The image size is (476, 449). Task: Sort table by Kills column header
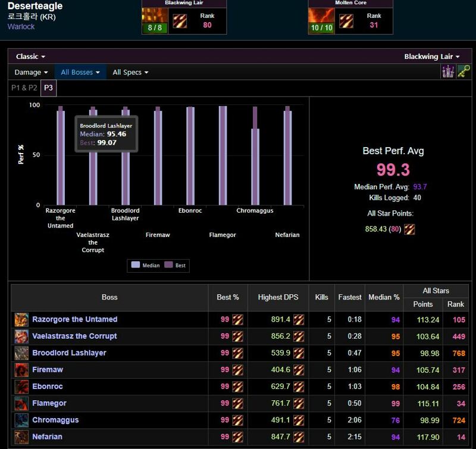pyautogui.click(x=321, y=297)
